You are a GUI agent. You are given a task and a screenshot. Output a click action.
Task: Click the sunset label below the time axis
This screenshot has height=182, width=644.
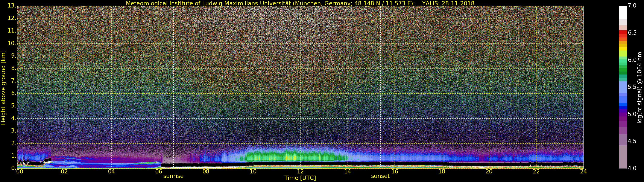coord(380,176)
